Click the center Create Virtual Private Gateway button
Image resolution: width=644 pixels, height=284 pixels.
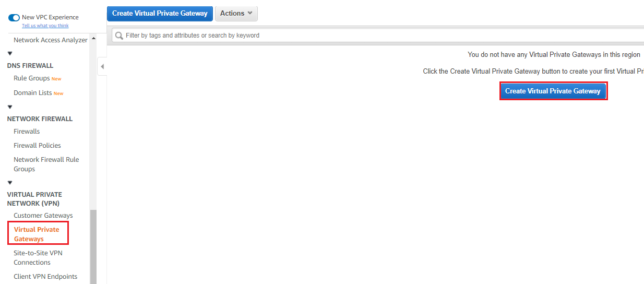point(553,91)
